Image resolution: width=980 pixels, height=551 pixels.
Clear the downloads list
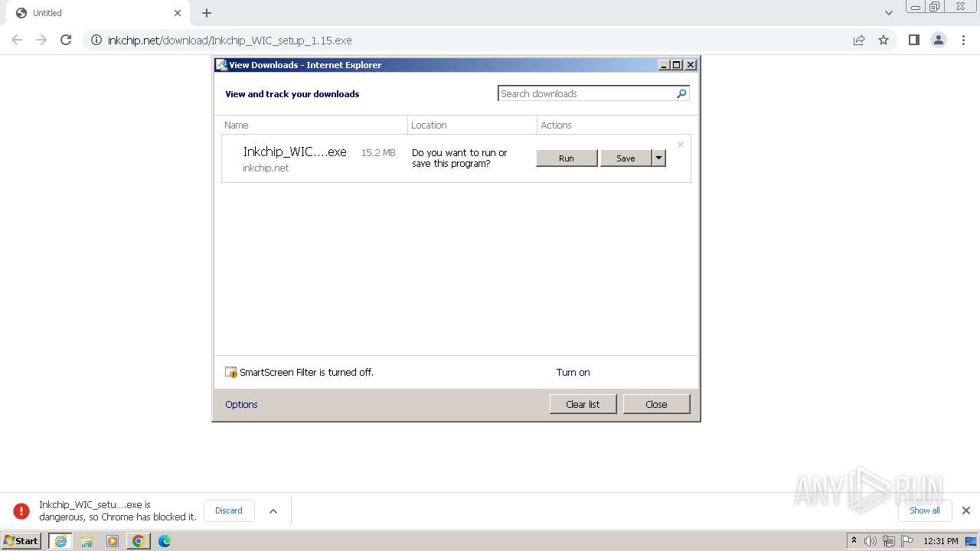(x=583, y=404)
